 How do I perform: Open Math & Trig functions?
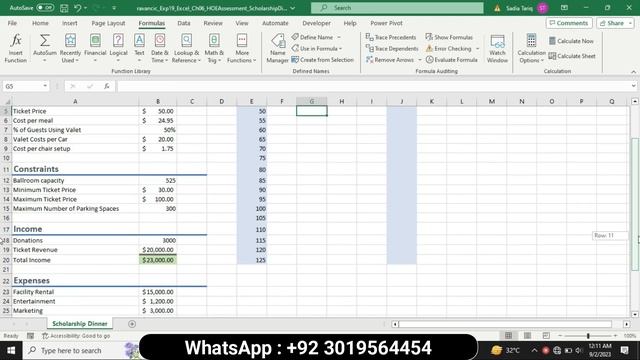coord(214,48)
